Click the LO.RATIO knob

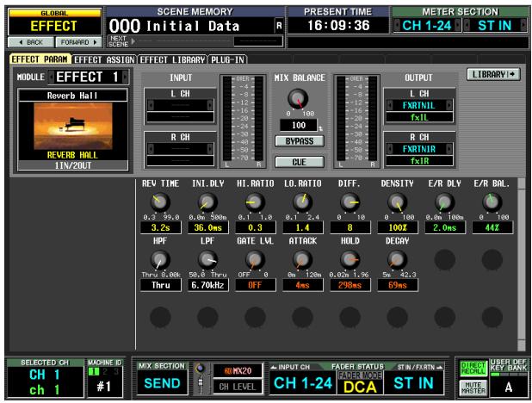302,202
